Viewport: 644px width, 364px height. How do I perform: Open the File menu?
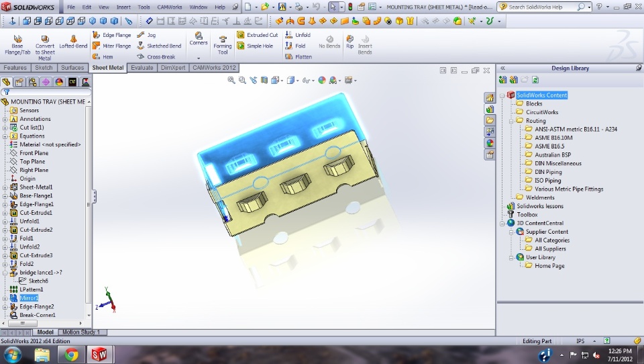71,7
